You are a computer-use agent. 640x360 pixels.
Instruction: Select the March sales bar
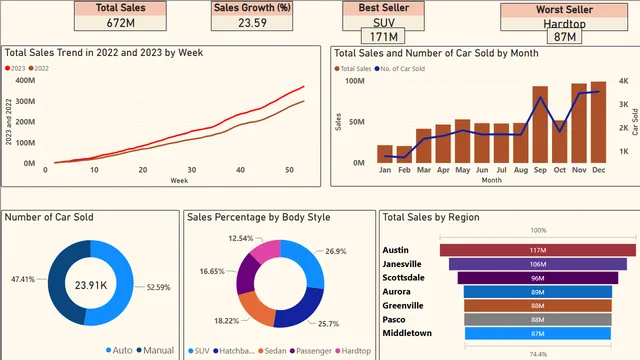click(424, 146)
